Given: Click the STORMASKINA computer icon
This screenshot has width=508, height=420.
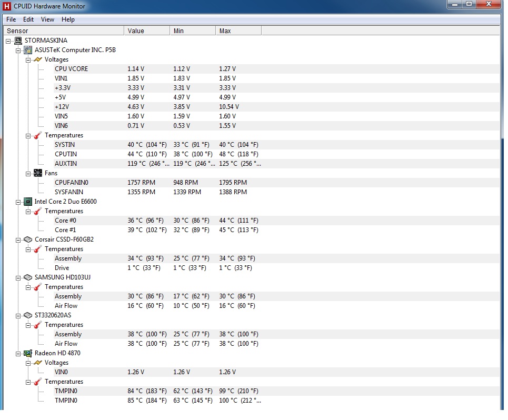Looking at the screenshot, I should coord(18,41).
